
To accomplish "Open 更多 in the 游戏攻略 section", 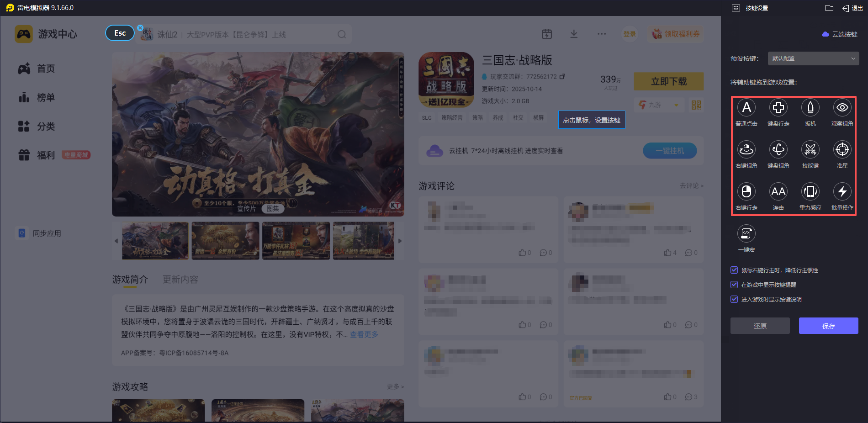I will click(x=395, y=386).
